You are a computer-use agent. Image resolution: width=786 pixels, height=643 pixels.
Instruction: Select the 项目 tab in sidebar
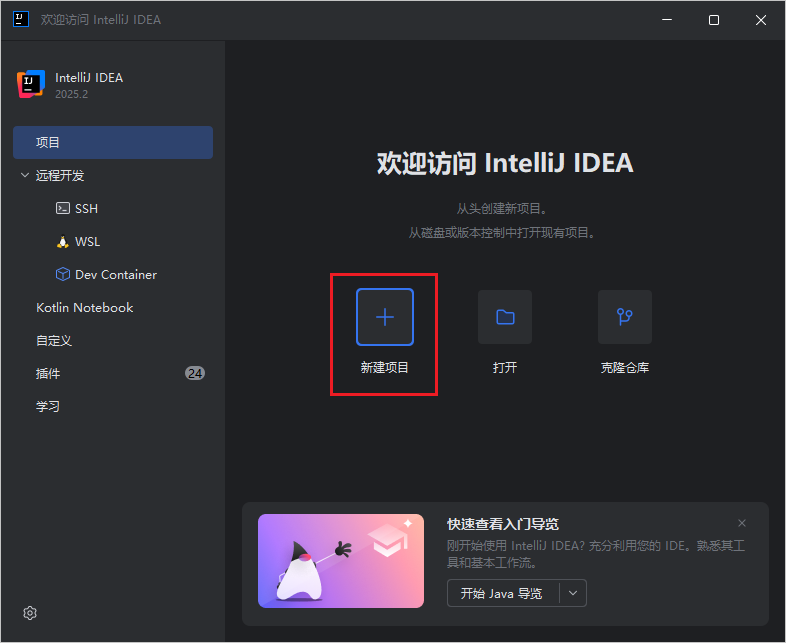point(113,142)
